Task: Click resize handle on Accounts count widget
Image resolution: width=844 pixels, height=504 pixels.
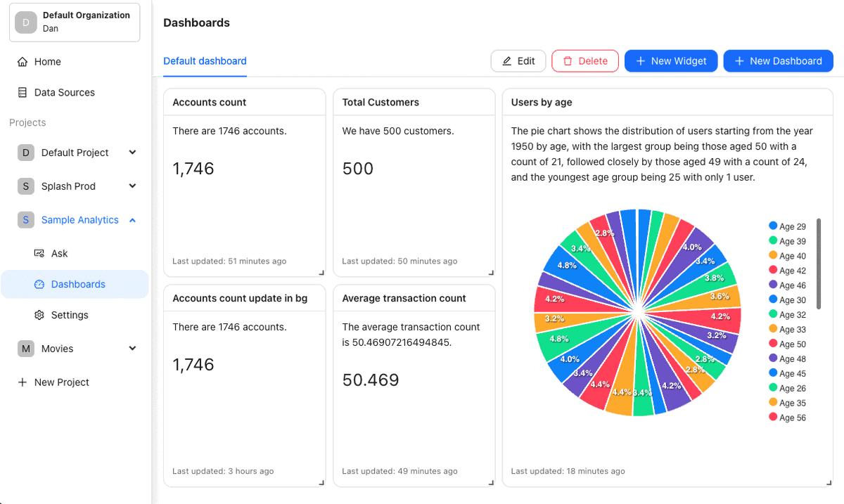Action: [322, 273]
